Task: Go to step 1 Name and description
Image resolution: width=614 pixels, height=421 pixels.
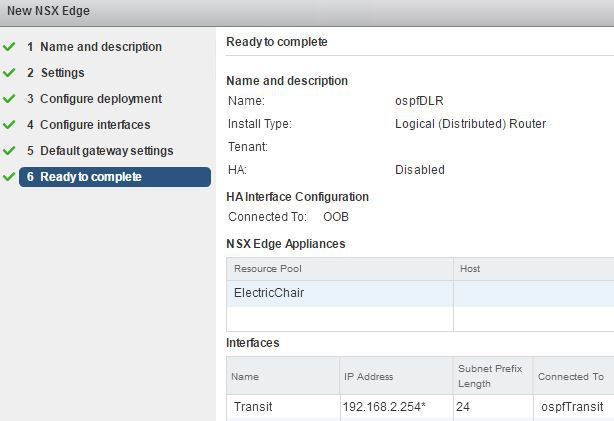Action: (x=100, y=47)
